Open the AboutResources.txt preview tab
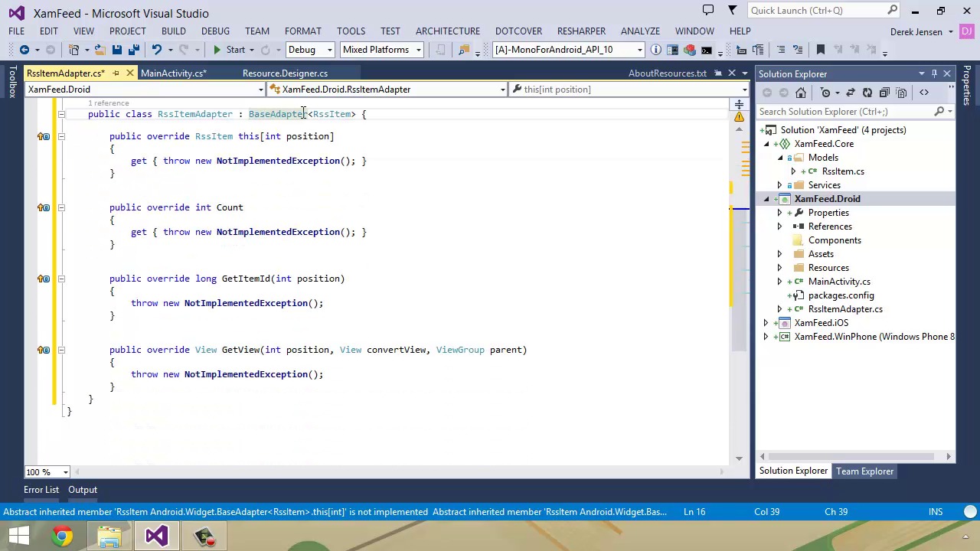 coord(668,73)
